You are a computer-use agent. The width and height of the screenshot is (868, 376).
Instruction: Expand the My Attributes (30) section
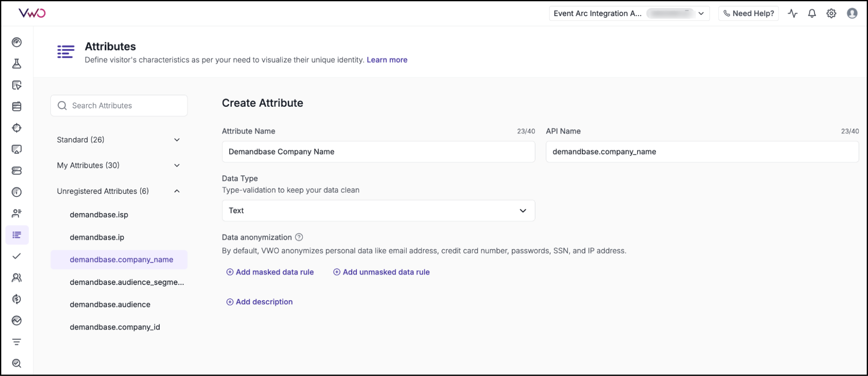tap(119, 165)
